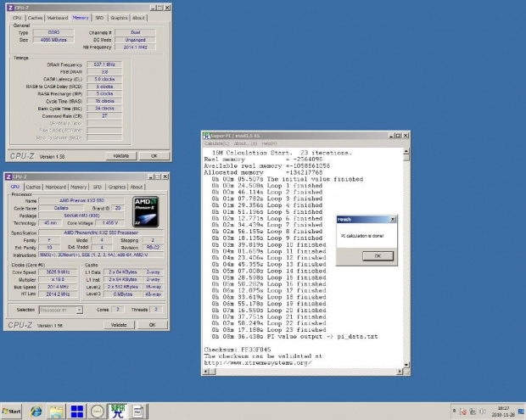Click the Z icon in lower CPU-Z title bar
The width and height of the screenshot is (526, 420).
tap(8, 176)
